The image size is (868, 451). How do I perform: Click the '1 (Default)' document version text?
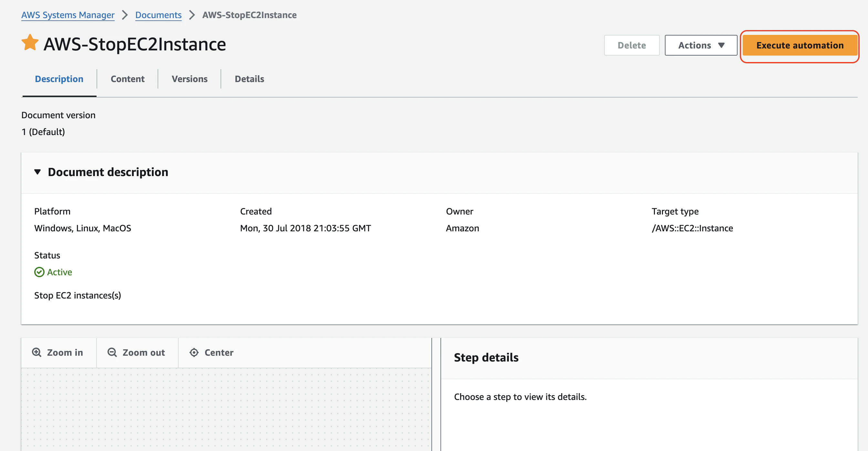(x=43, y=132)
